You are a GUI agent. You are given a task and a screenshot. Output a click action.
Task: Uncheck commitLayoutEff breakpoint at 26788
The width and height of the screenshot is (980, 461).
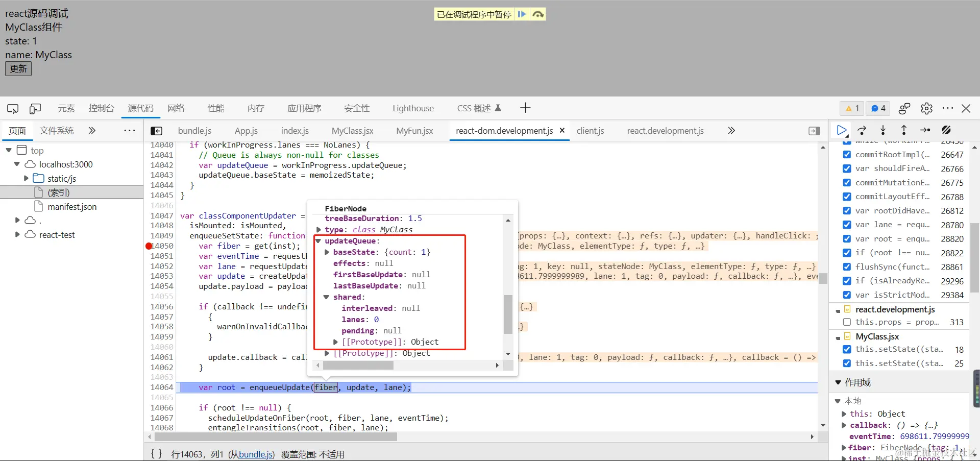click(x=847, y=197)
